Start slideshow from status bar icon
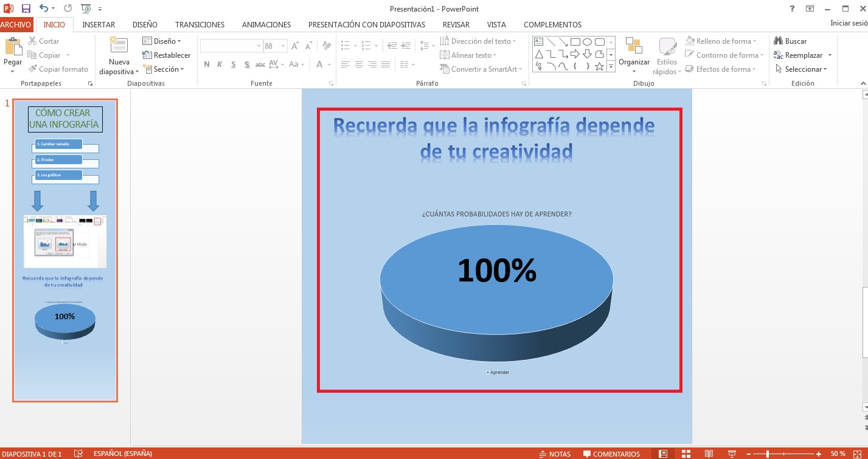868x459 pixels. [x=732, y=454]
